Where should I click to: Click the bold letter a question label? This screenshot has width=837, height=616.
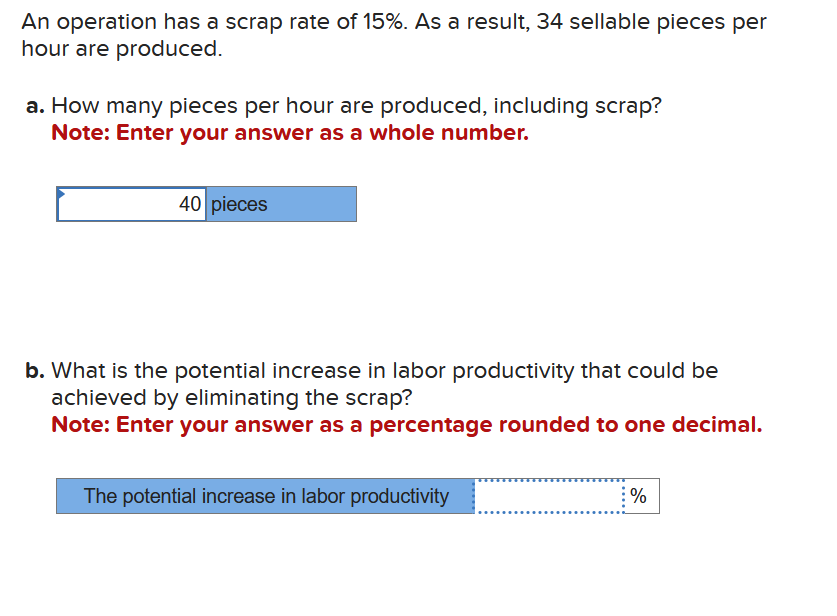pyautogui.click(x=33, y=106)
